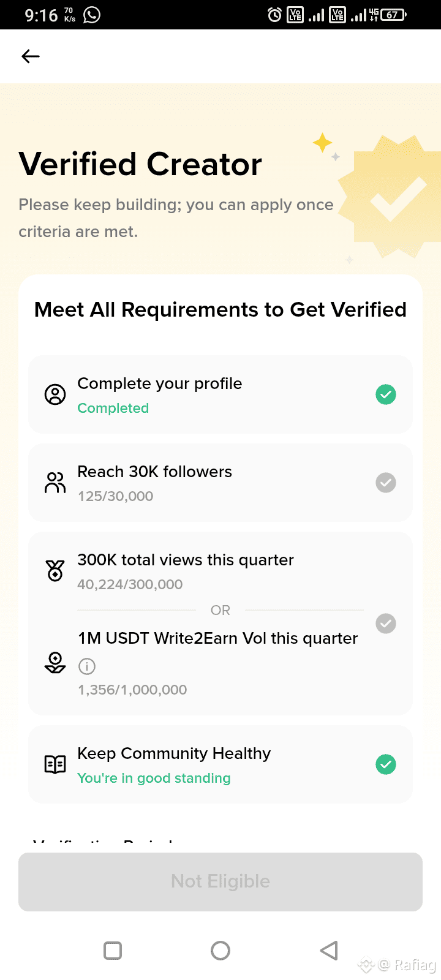The width and height of the screenshot is (441, 980).
Task: Click green checkmark for Complete your profile
Action: tap(386, 394)
